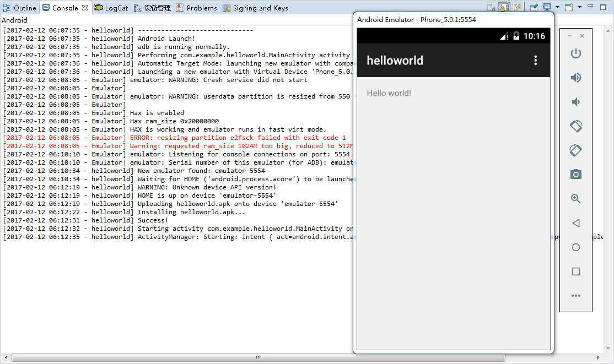Click 'Listening for console connections' log line
This screenshot has height=364, width=614.
pyautogui.click(x=176, y=154)
